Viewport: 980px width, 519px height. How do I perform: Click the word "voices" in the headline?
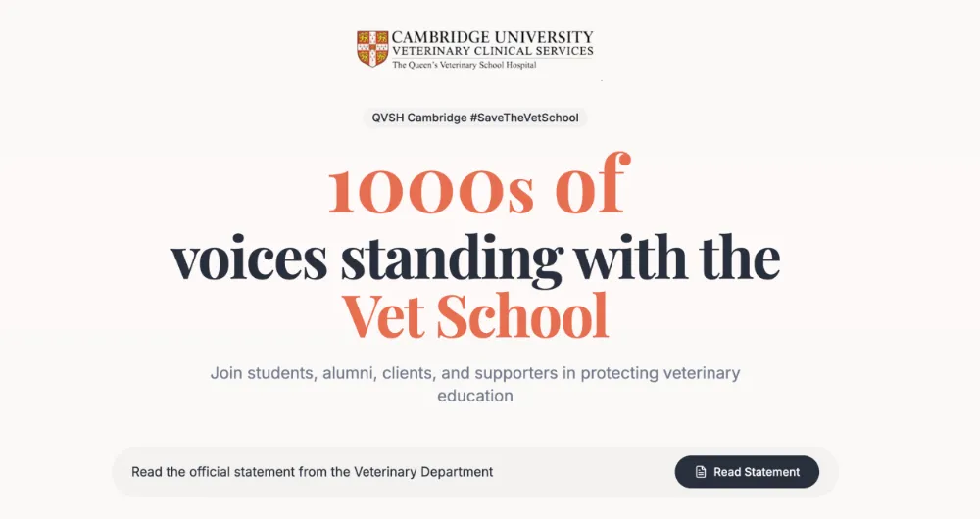coord(249,258)
